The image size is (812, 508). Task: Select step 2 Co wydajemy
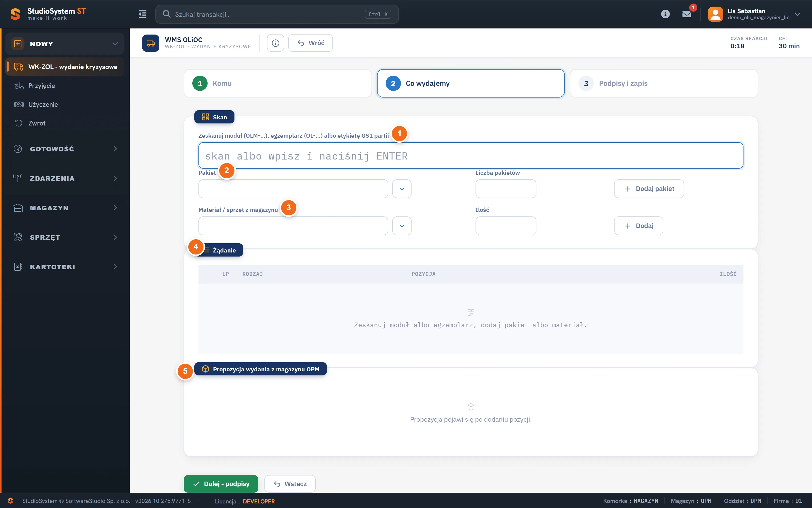(x=471, y=83)
